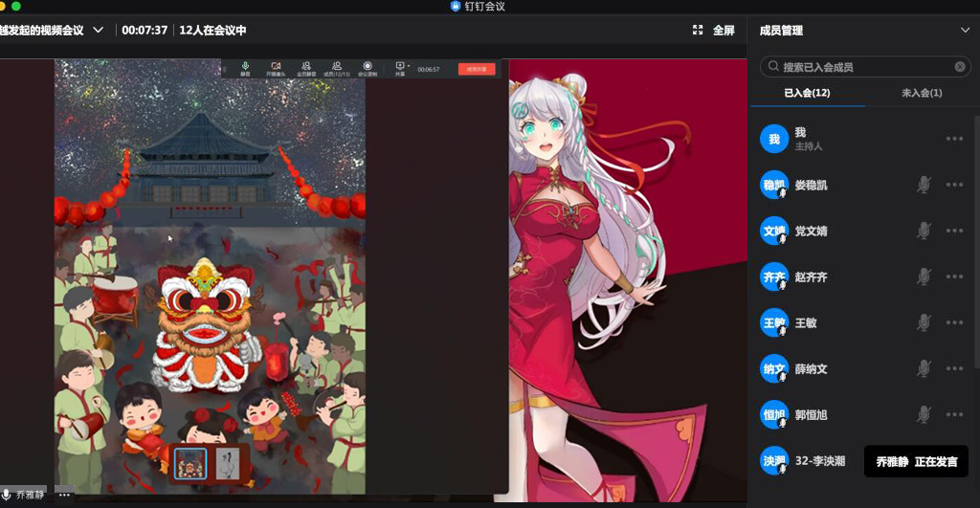Click the camera icon in meeting toolbar

276,66
